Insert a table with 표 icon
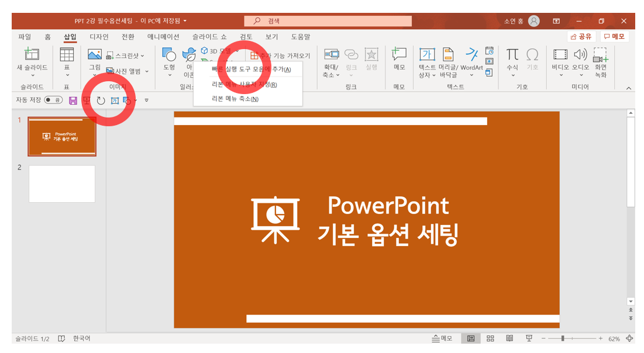 [67, 54]
